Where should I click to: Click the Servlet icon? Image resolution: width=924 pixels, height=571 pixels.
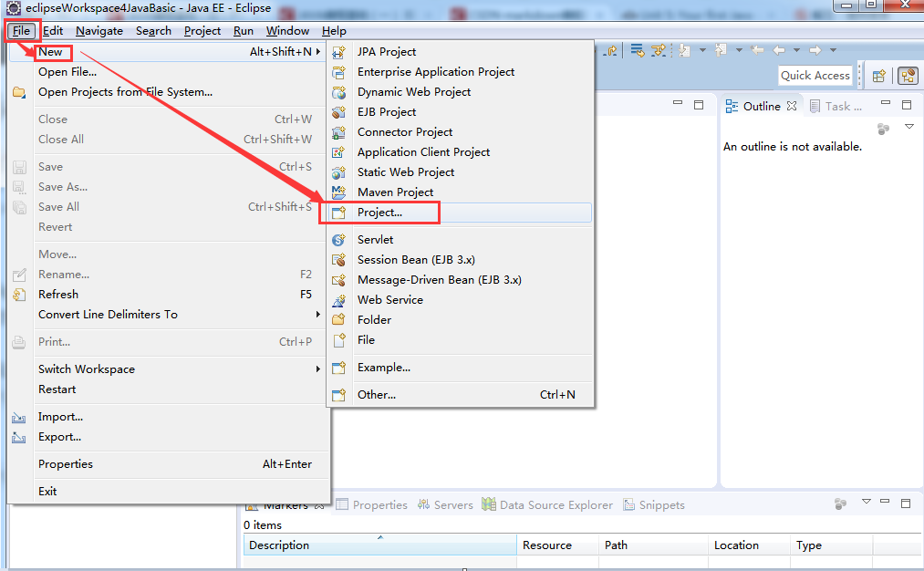tap(338, 241)
